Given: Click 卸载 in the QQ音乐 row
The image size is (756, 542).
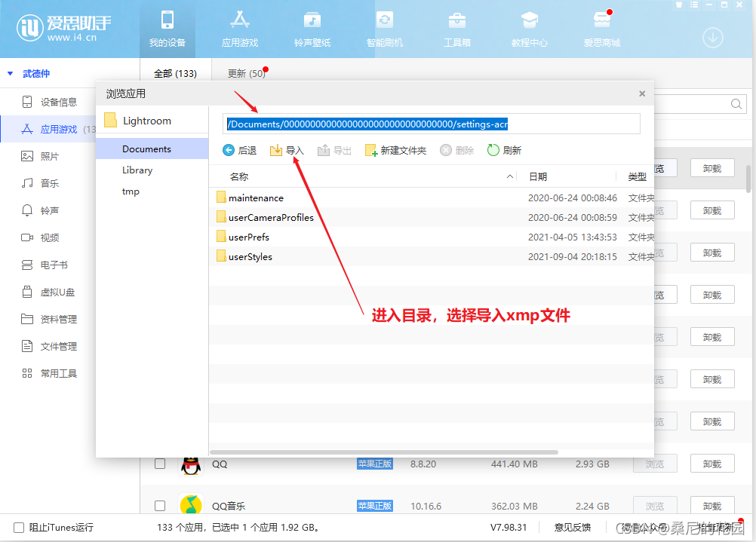Looking at the screenshot, I should pyautogui.click(x=712, y=506).
